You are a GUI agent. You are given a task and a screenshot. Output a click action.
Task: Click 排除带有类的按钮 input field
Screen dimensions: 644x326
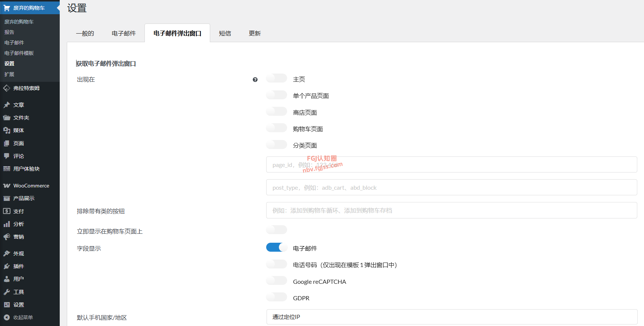coord(452,210)
